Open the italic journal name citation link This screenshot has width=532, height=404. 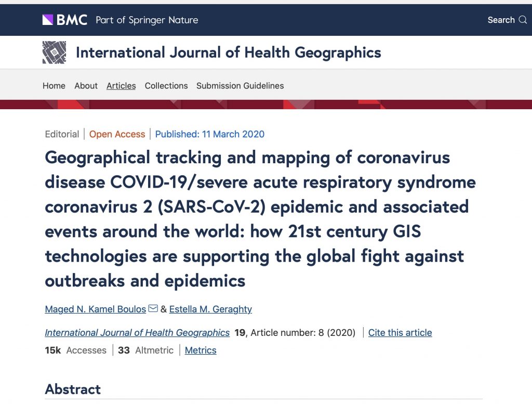tap(137, 332)
